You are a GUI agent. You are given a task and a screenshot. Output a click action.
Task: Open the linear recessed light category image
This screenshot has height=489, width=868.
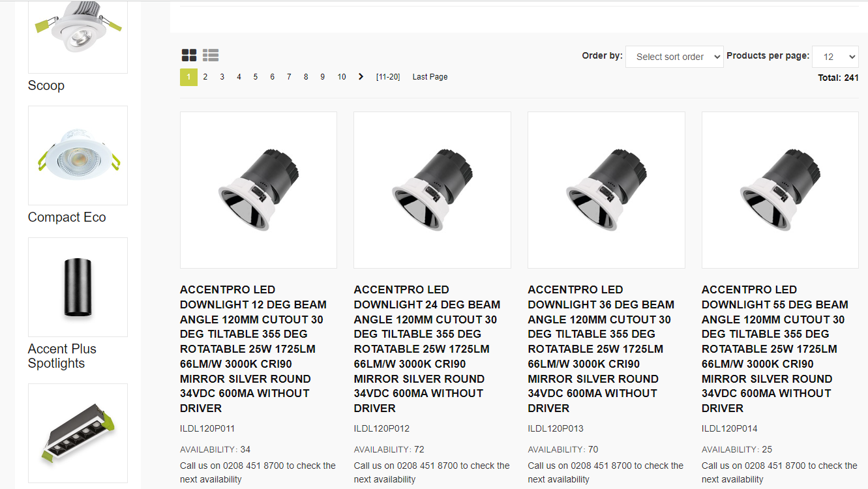[x=78, y=433]
